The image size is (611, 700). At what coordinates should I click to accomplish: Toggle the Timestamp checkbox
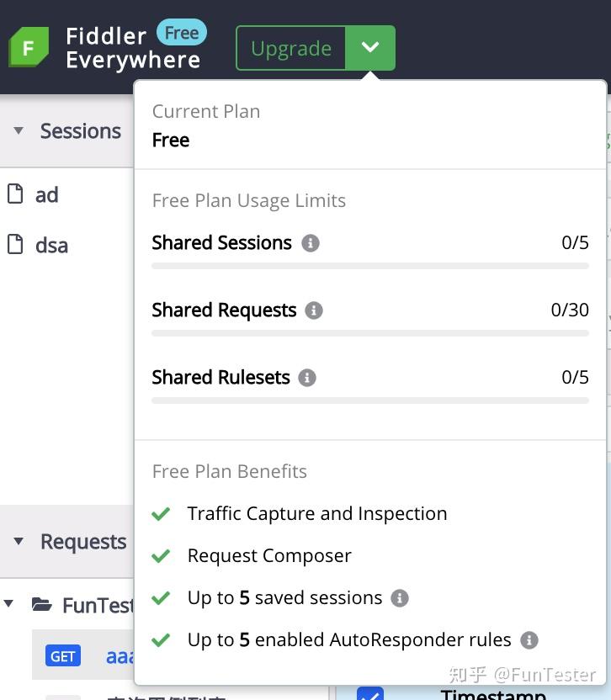click(x=370, y=694)
